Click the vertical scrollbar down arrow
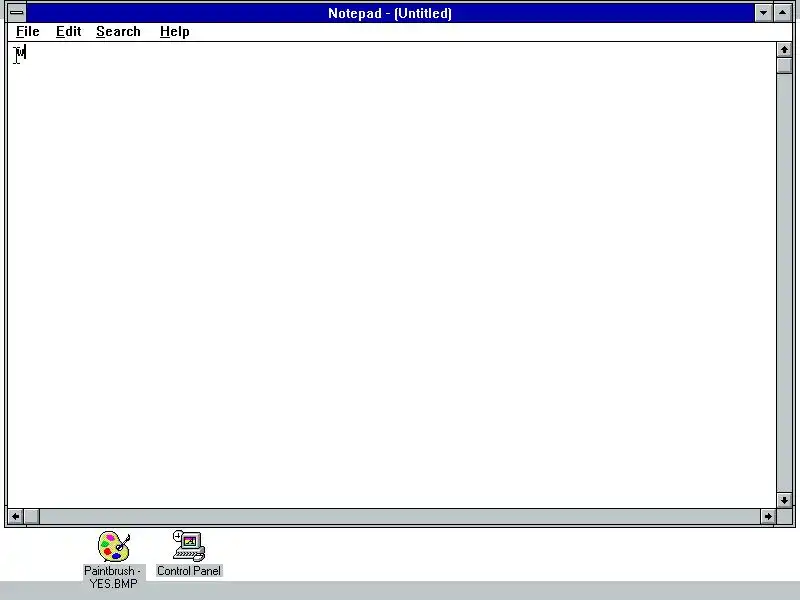The width and height of the screenshot is (800, 600). [x=784, y=500]
